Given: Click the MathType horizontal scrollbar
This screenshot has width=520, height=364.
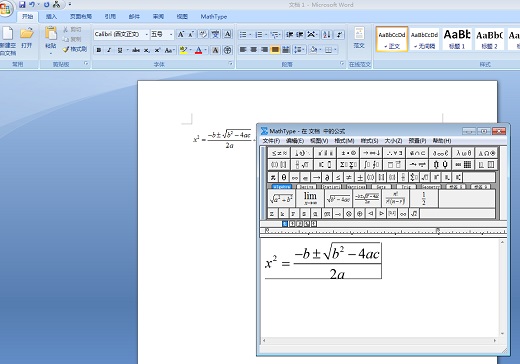Looking at the screenshot, I should 379,341.
